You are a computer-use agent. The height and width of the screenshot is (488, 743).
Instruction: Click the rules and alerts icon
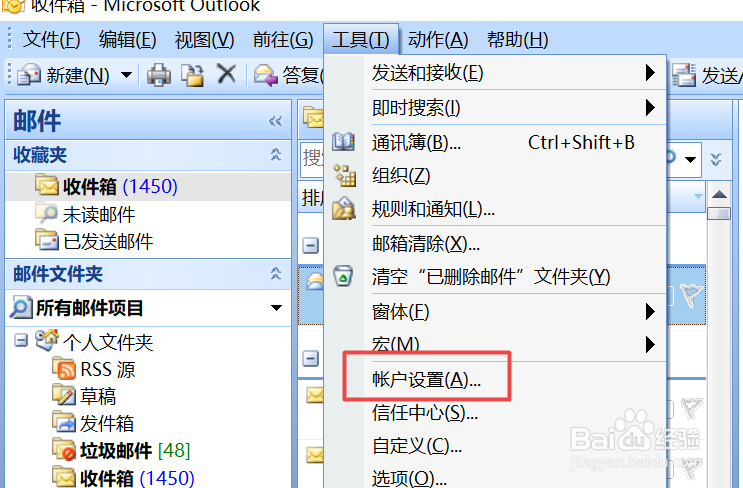344,208
